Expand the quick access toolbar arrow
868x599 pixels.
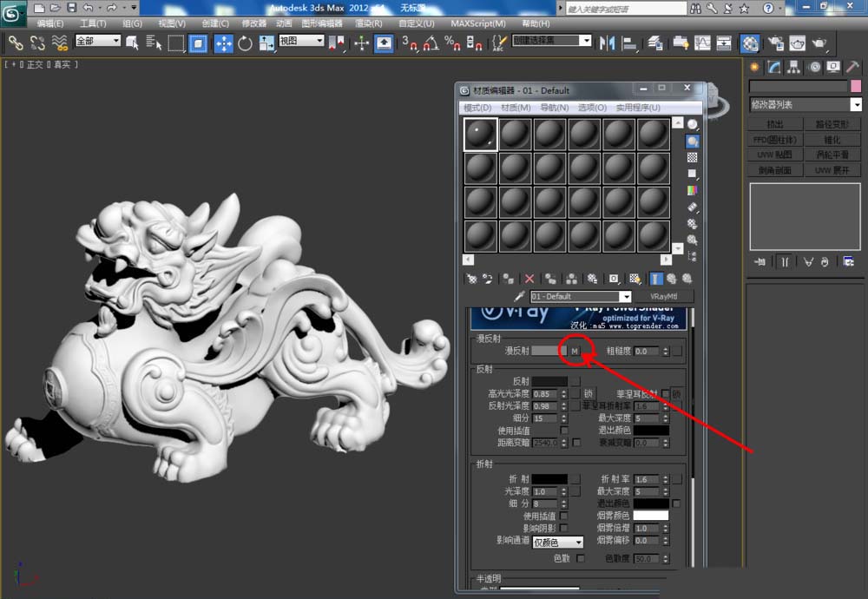[134, 7]
